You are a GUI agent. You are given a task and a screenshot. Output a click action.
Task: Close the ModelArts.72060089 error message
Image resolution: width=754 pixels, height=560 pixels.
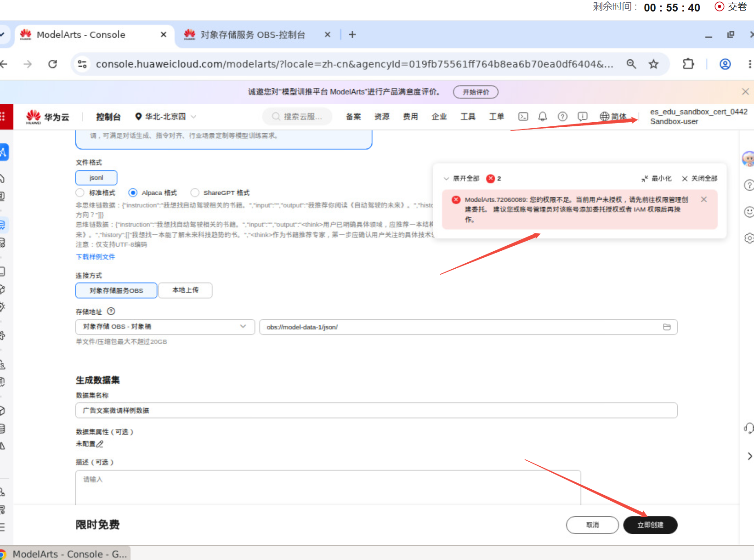[x=703, y=199]
